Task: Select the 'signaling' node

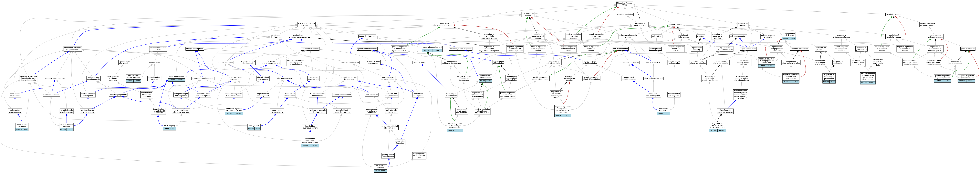Action: click(701, 36)
